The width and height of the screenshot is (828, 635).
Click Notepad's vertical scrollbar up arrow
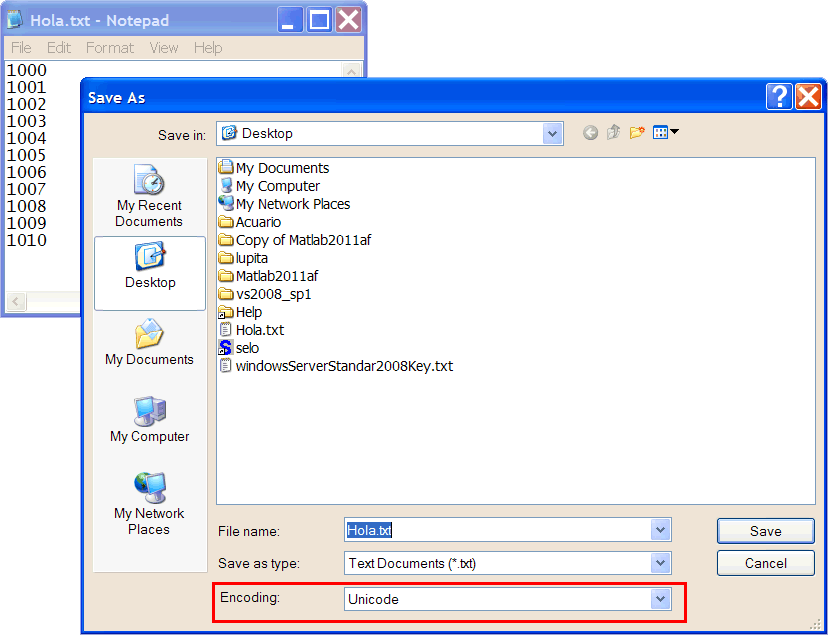point(352,70)
